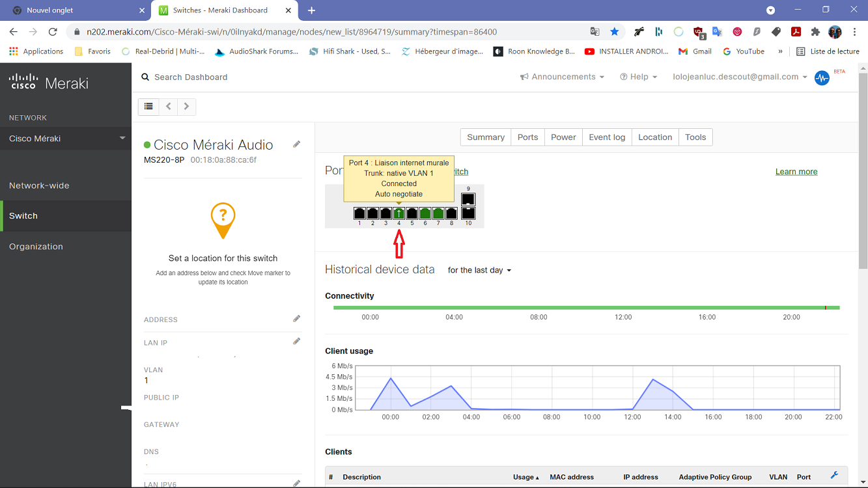Open Organization sidebar menu

tap(66, 247)
